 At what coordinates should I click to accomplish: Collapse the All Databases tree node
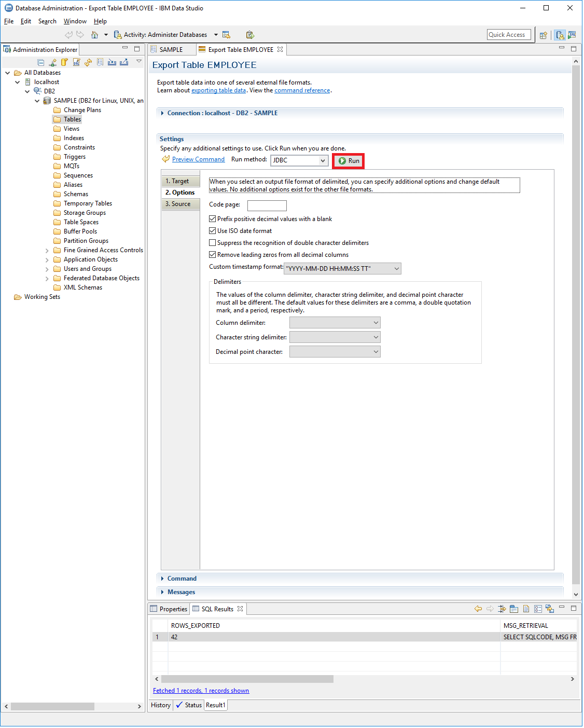(8, 73)
